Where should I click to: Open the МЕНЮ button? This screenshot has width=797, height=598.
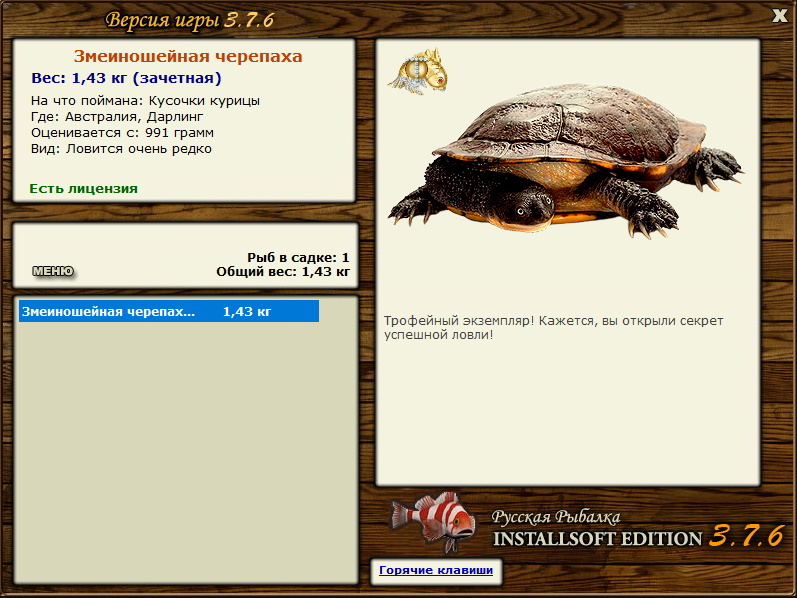point(52,271)
